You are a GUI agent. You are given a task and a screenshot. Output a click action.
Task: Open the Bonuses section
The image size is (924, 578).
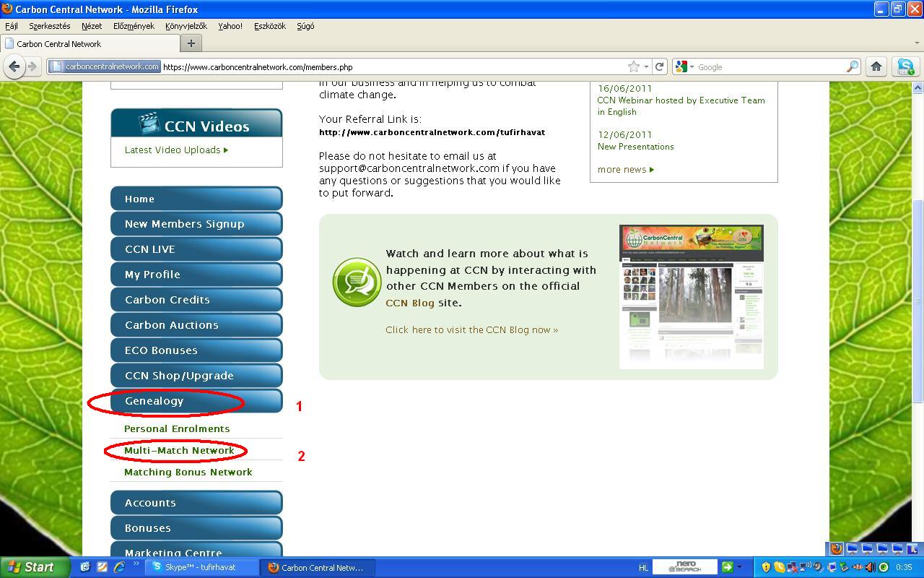(196, 528)
